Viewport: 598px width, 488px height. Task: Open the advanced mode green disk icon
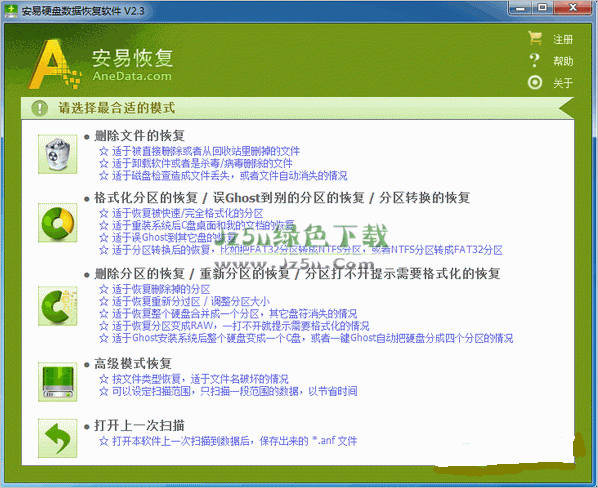tap(58, 382)
